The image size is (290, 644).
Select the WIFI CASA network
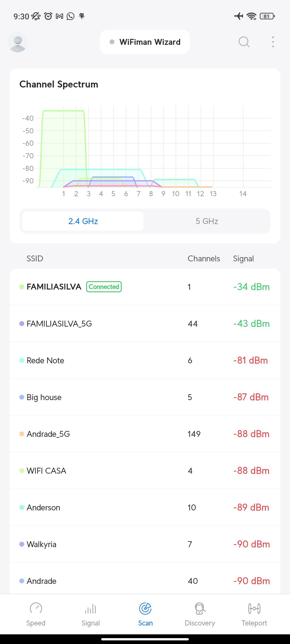[x=145, y=471]
